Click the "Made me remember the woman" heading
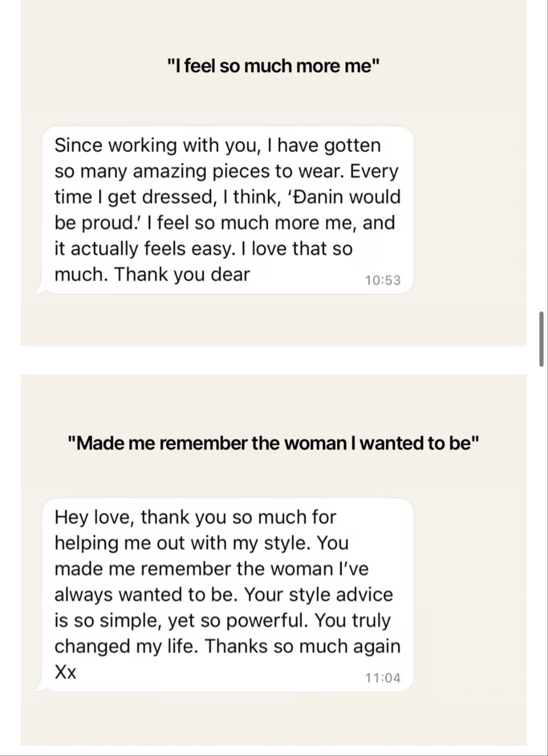The height and width of the screenshot is (756, 548). (x=273, y=444)
